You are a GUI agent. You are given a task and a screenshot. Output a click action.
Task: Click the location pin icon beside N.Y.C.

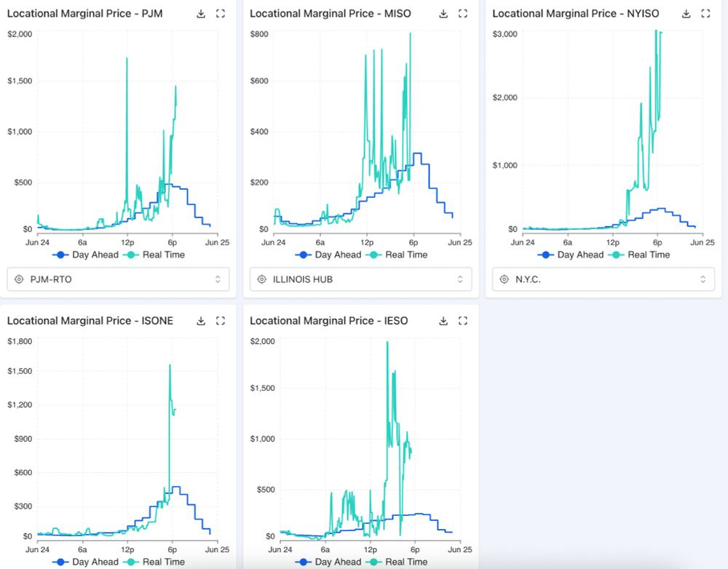click(x=504, y=279)
